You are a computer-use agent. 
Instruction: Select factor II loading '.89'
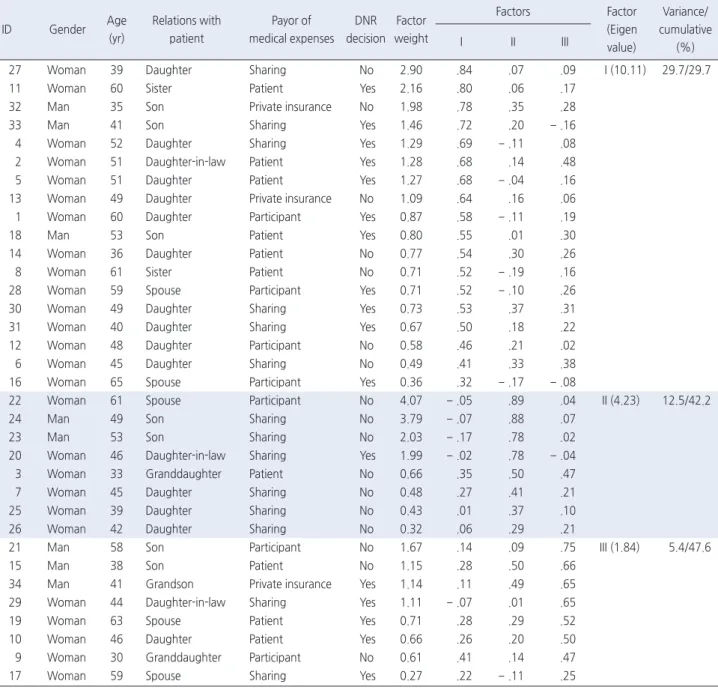(x=516, y=400)
